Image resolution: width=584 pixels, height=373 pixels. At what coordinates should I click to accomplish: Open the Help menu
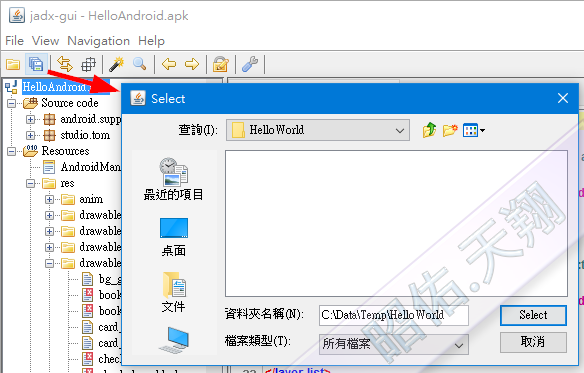[151, 41]
